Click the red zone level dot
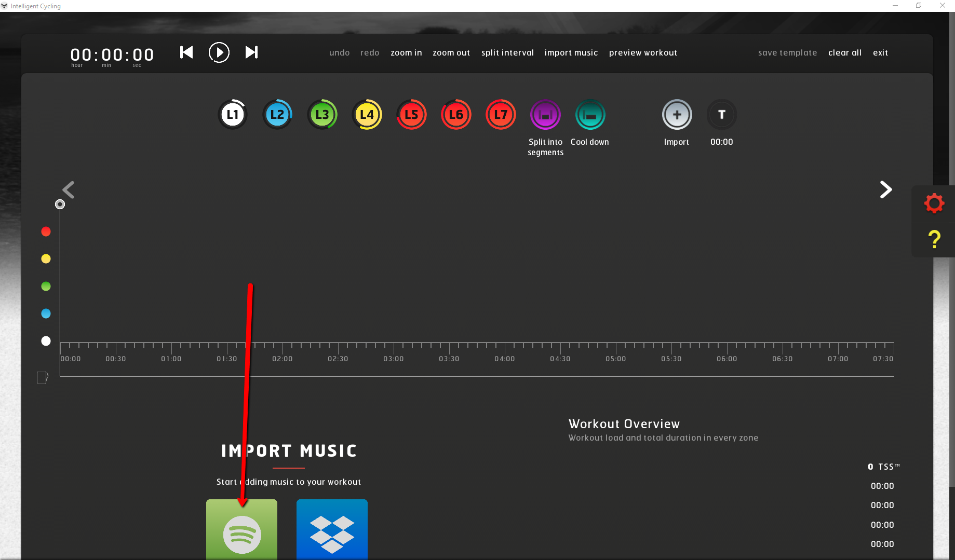Screen dimensions: 955x560 pos(46,231)
